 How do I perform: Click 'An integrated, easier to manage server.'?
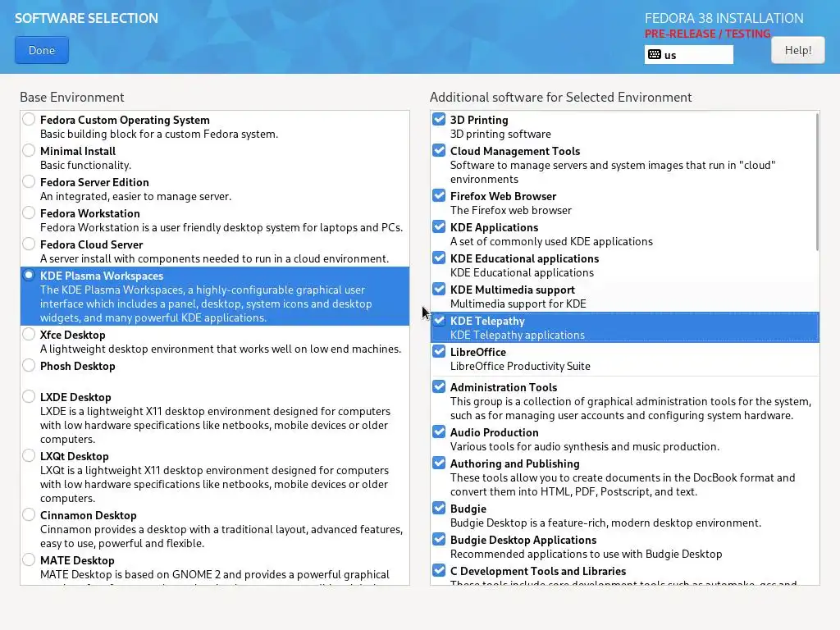(135, 196)
